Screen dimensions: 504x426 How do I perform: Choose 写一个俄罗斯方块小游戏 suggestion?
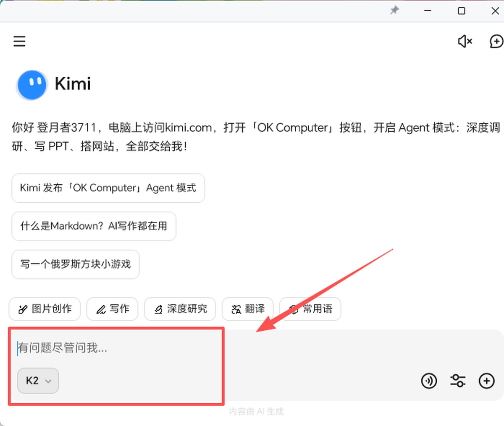coord(76,264)
